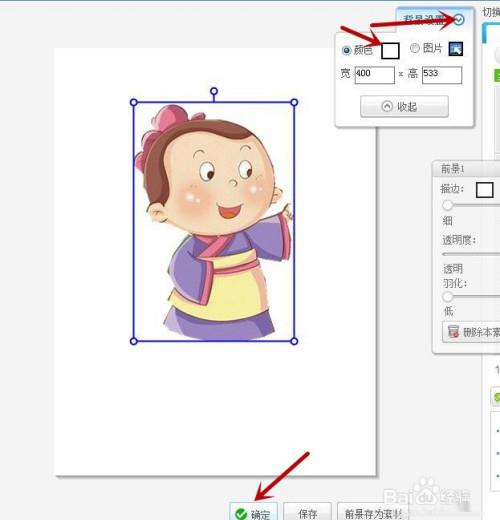Collapse the panel with the 收起 button
The image size is (500, 520).
point(404,106)
